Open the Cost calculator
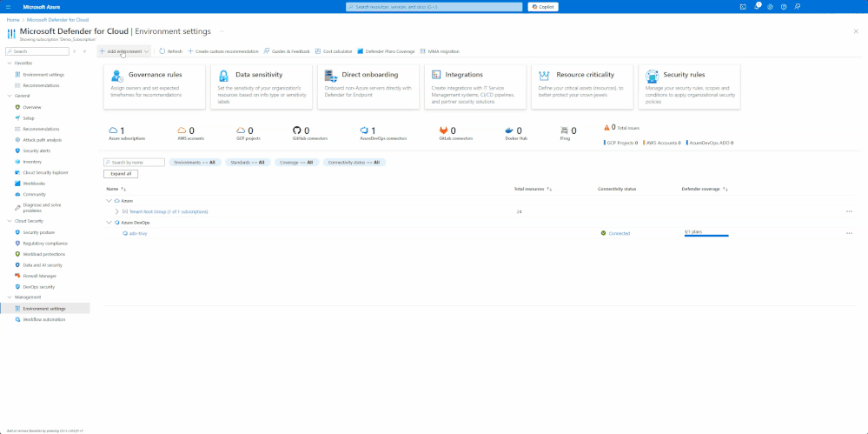 click(x=334, y=51)
